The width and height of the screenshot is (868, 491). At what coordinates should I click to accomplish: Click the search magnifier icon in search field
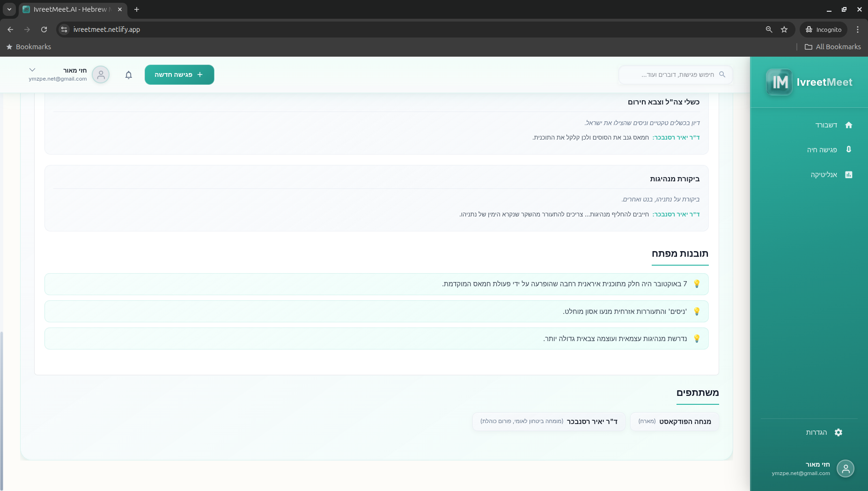[x=722, y=74]
